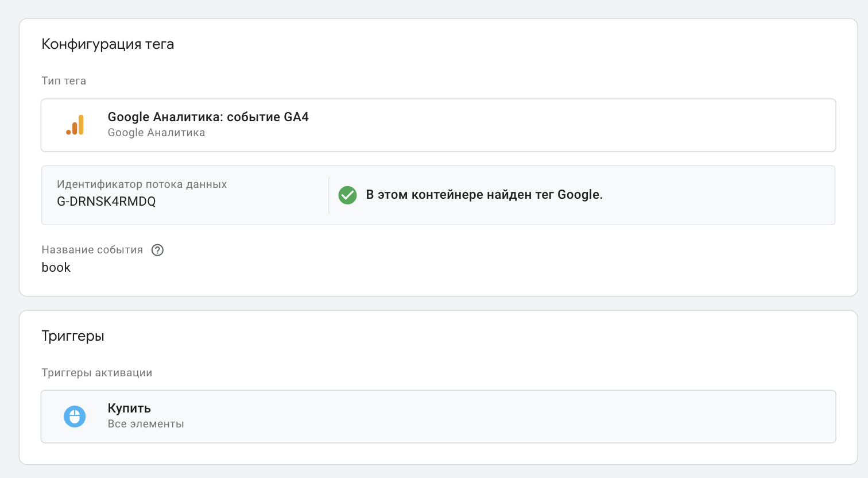The width and height of the screenshot is (868, 478).
Task: Click the Триггеры section heading
Action: coord(73,336)
